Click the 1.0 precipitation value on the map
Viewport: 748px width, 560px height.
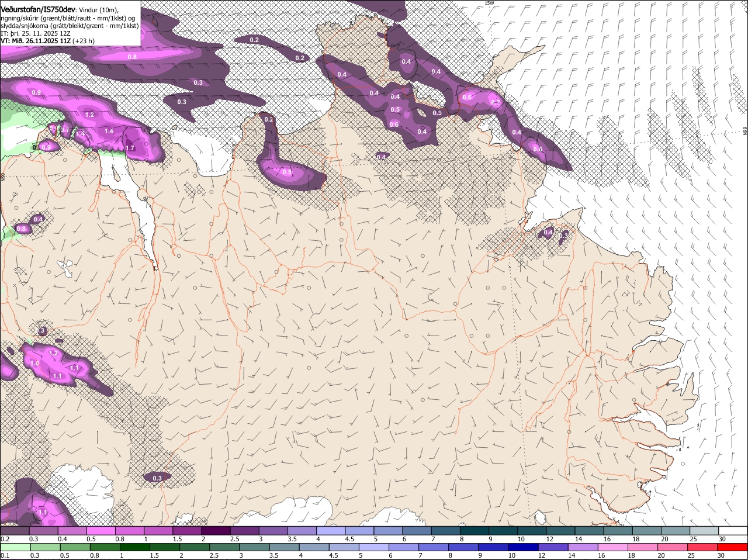(x=34, y=364)
